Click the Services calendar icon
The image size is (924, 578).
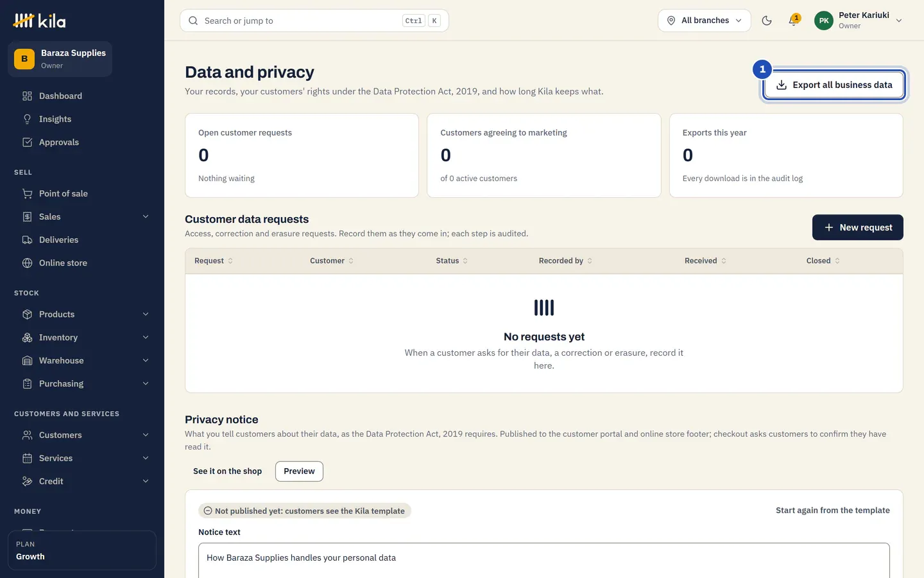coord(27,458)
